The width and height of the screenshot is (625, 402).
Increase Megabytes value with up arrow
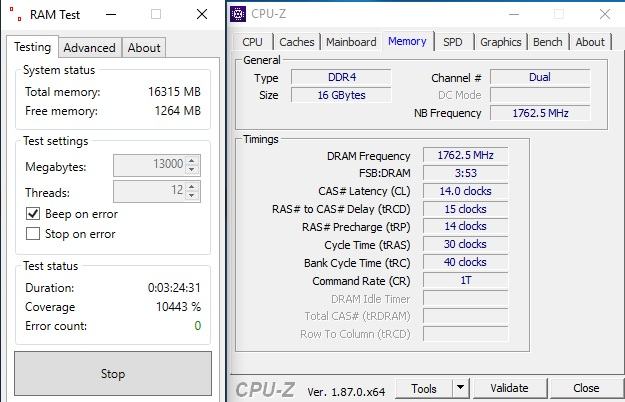click(x=192, y=161)
